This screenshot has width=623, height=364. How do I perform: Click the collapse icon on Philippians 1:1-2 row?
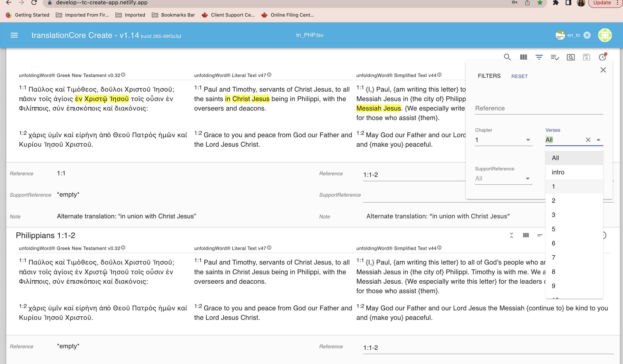tap(512, 235)
